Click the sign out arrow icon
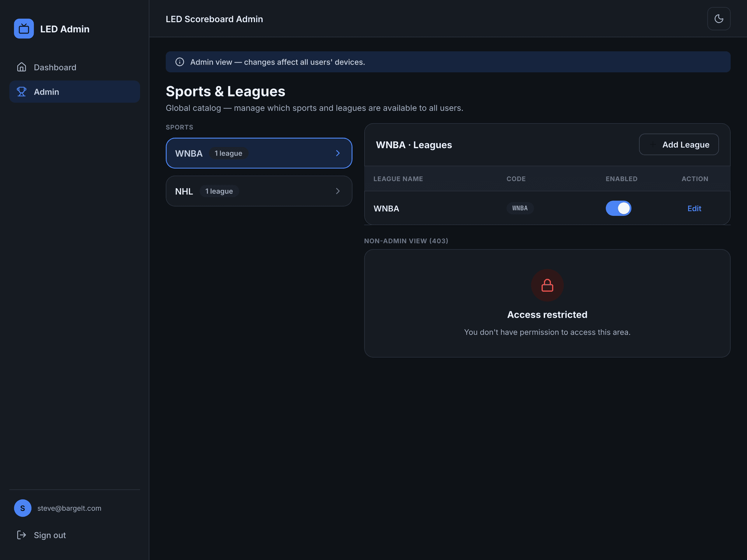 pos(22,535)
